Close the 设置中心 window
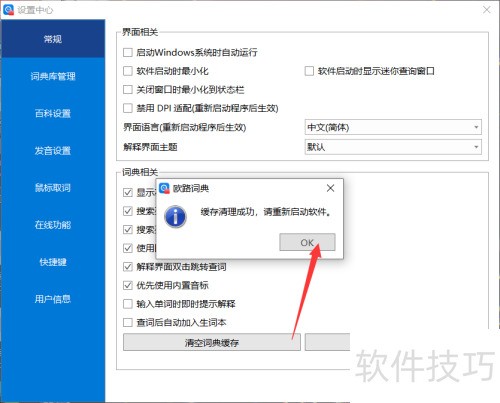This screenshot has height=403, width=500. click(x=487, y=10)
